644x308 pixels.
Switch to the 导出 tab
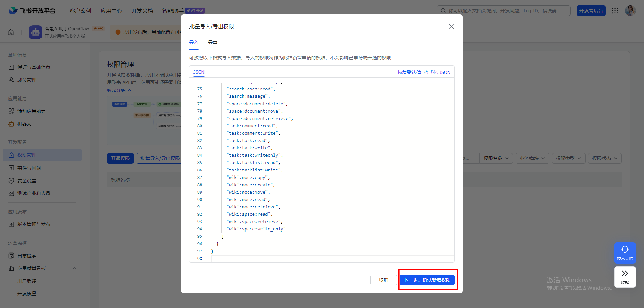tap(212, 42)
